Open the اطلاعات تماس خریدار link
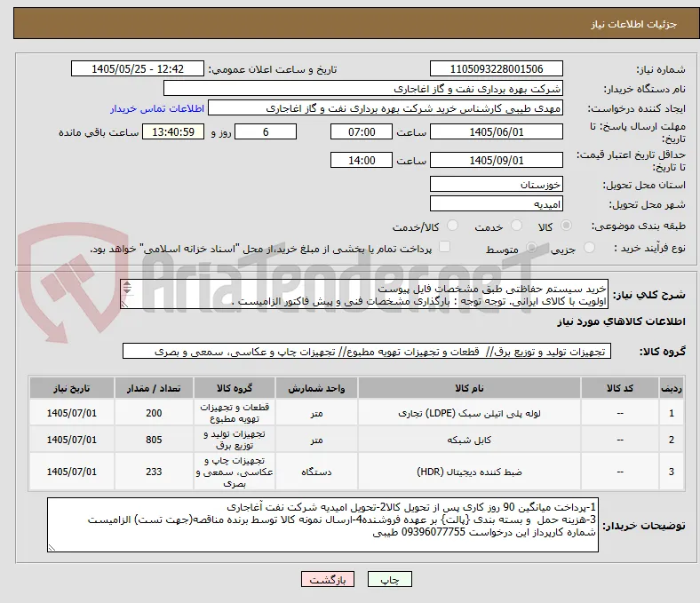Viewport: 700px width, 603px height. click(157, 108)
